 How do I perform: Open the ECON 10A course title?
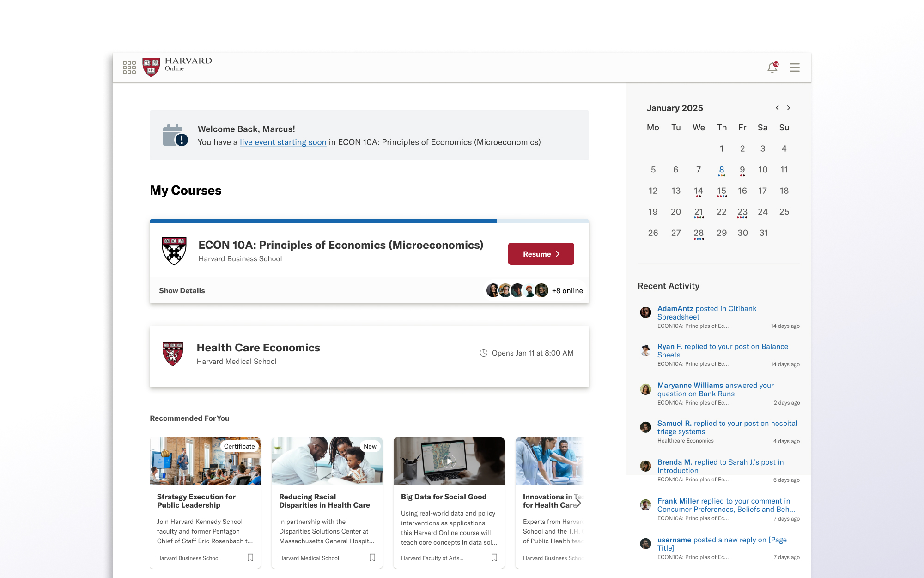pos(341,245)
